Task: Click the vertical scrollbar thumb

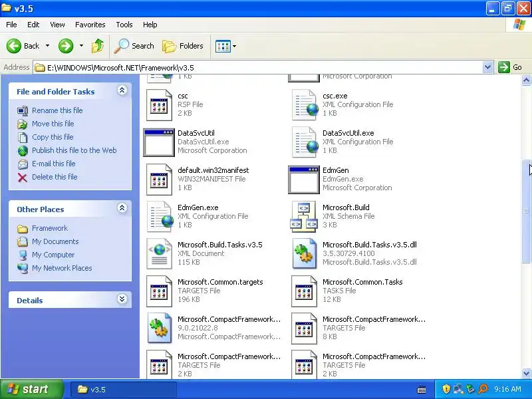Action: point(526,211)
